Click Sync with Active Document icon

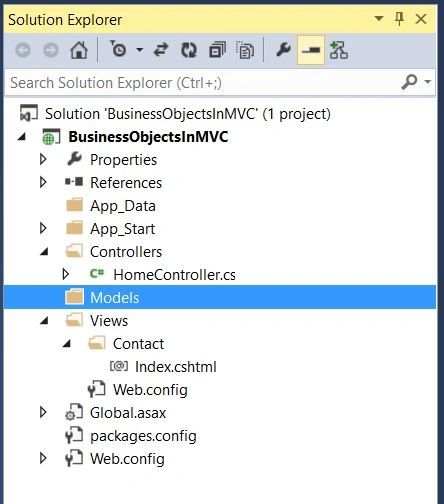pyautogui.click(x=161, y=50)
